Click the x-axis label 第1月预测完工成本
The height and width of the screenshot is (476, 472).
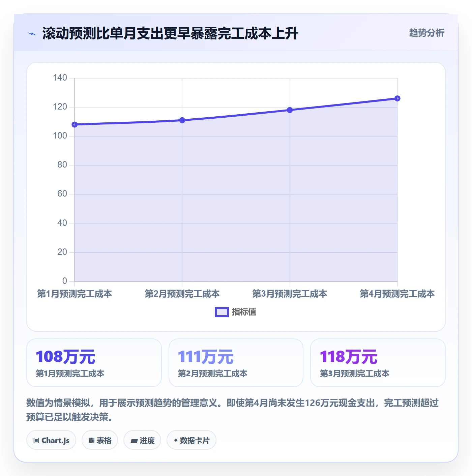point(75,294)
